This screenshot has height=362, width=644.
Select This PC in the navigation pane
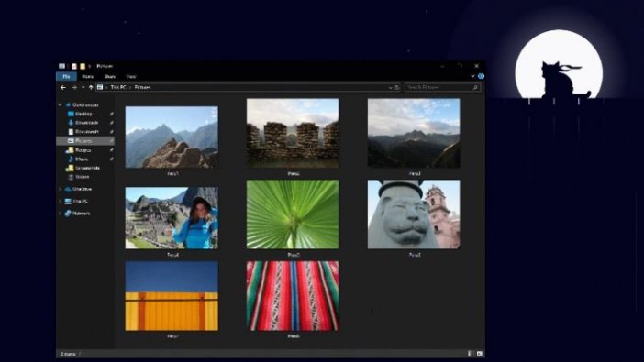80,202
